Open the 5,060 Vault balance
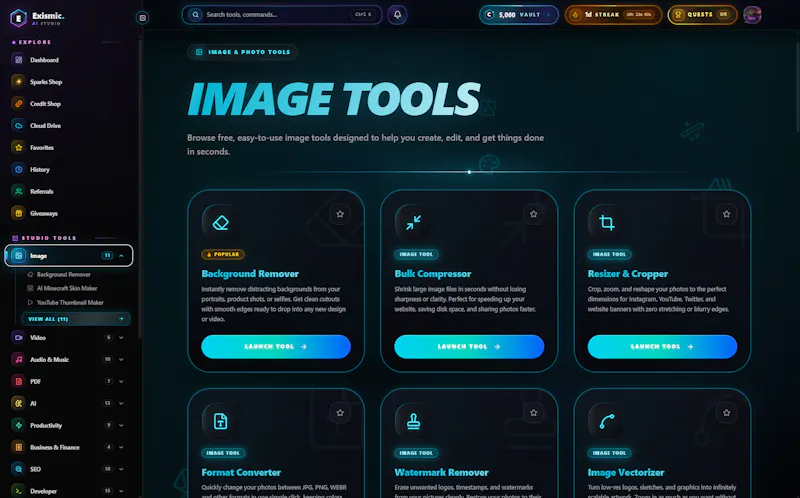Viewport: 800px width, 498px height. [x=519, y=15]
